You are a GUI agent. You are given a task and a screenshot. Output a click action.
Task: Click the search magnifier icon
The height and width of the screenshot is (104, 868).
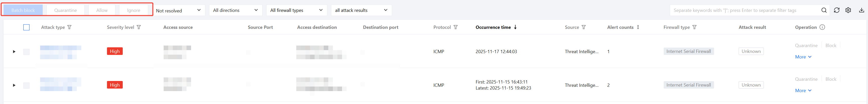[x=824, y=10]
